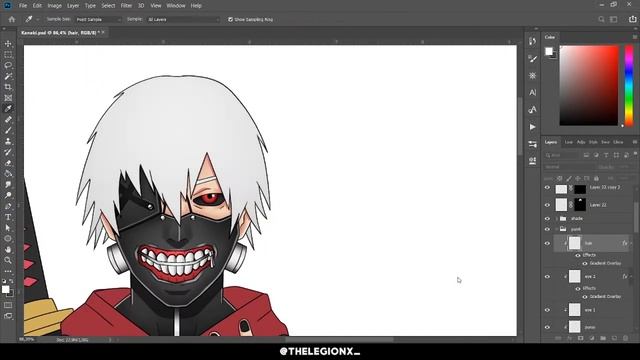This screenshot has height=360, width=640.
Task: Select the Horizontal Type tool
Action: tap(8, 217)
